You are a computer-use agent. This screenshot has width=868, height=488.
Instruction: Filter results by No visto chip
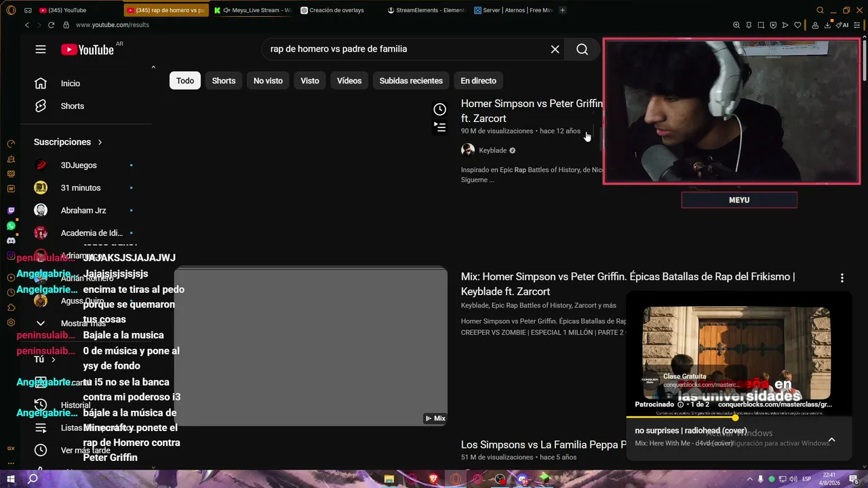[x=268, y=81]
